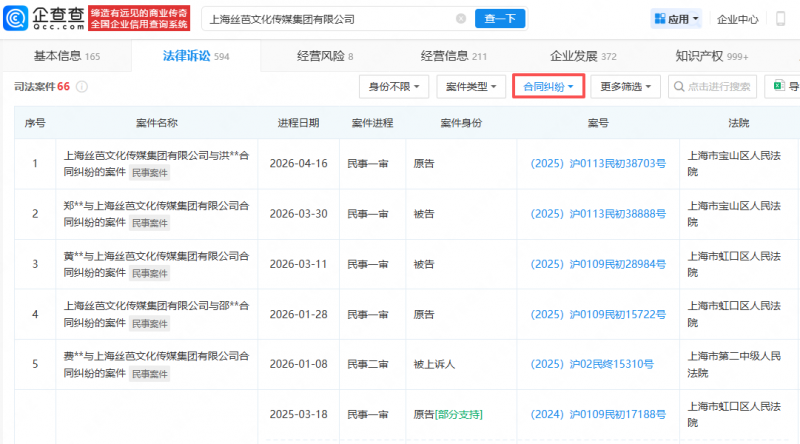Click the 黄** contract dispute case name
The width and height of the screenshot is (800, 444).
[156, 264]
